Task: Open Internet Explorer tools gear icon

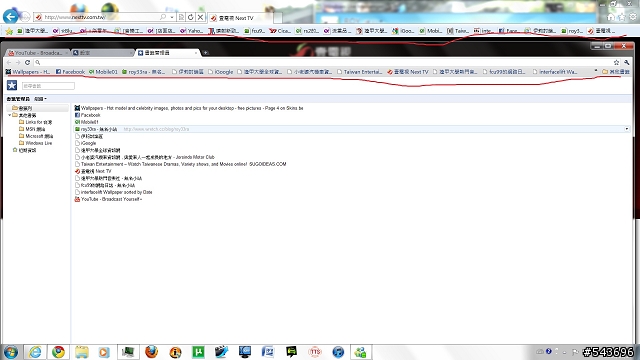Action: [x=633, y=17]
